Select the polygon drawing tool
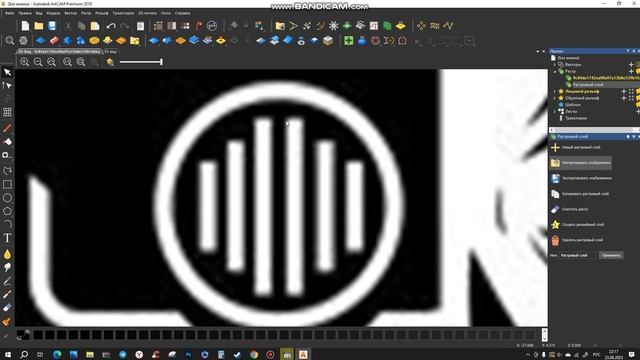The height and width of the screenshot is (360, 640). 7,211
